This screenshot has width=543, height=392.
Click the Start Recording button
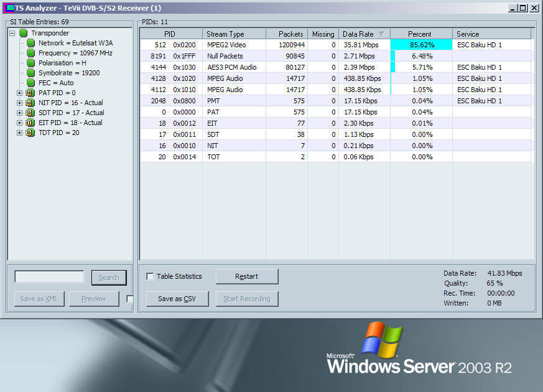pos(247,299)
